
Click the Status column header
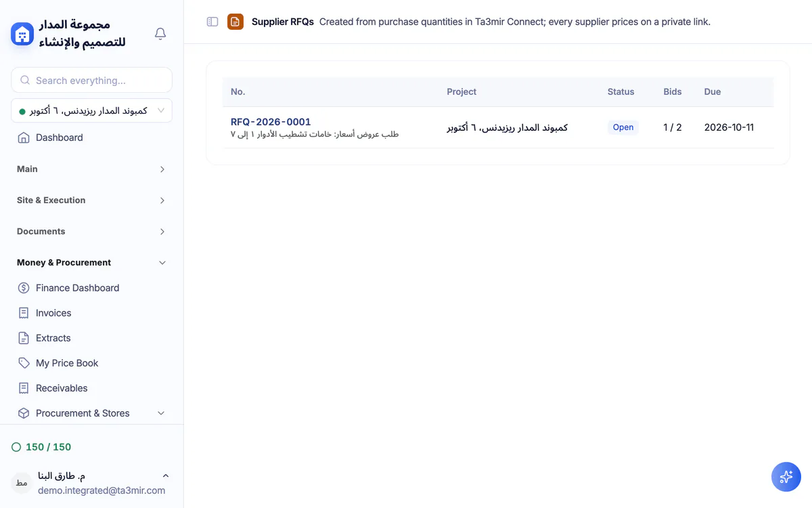[x=621, y=91]
